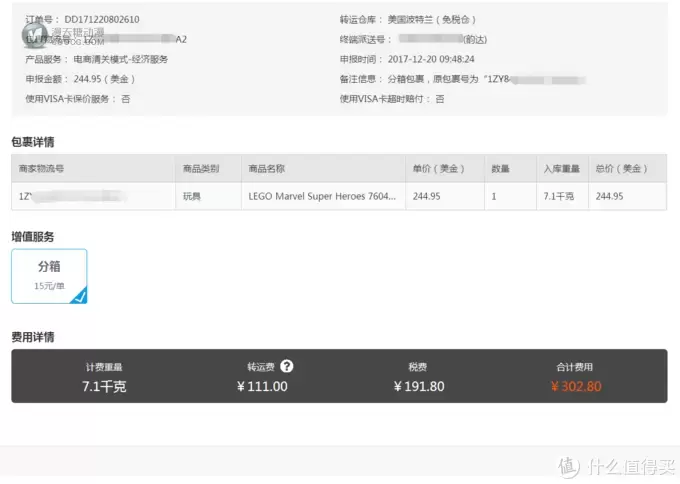Click the tax fee ¥191.80
Image resolution: width=680 pixels, height=484 pixels.
[419, 386]
